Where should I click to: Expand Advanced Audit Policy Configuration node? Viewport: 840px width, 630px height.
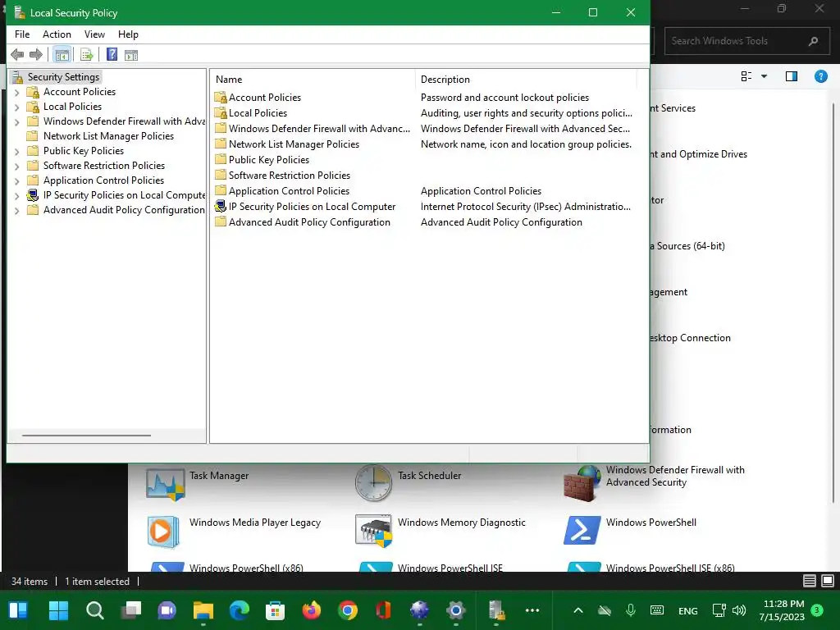click(x=16, y=211)
